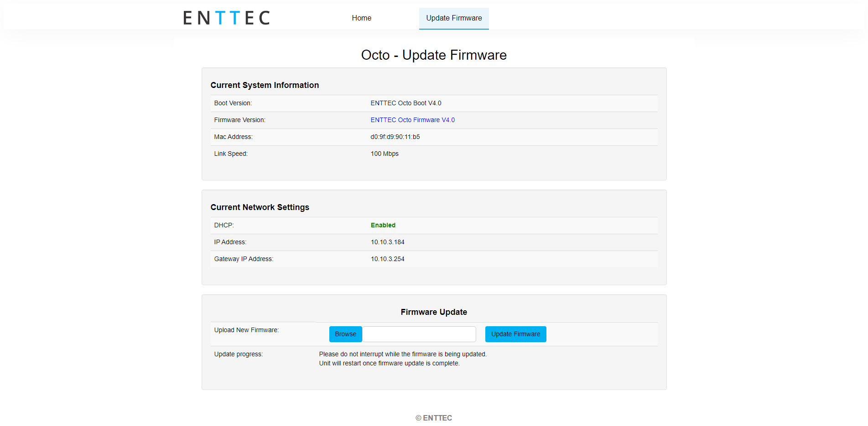
Task: Click the Boot Version label
Action: (x=233, y=103)
